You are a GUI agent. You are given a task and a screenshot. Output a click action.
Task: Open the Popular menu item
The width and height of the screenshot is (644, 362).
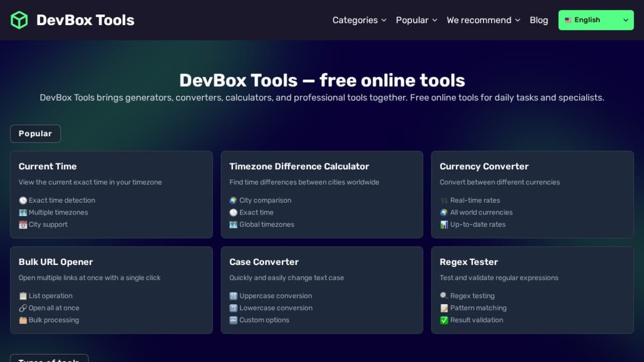pyautogui.click(x=416, y=20)
